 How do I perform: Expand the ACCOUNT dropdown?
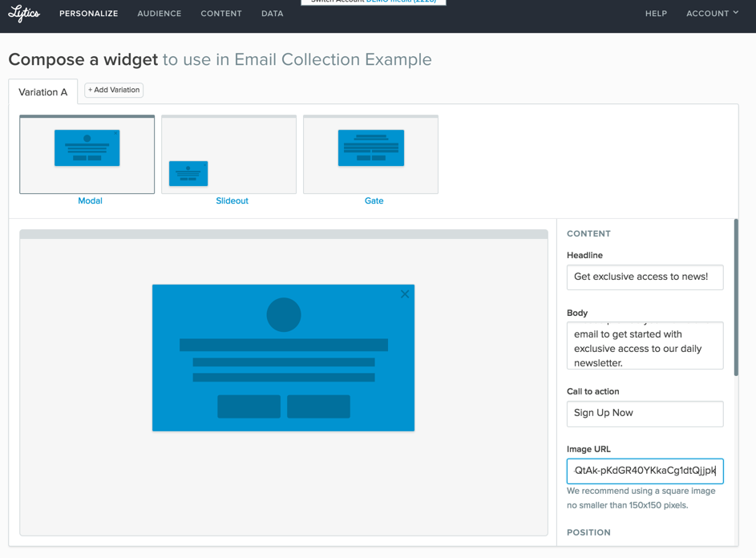click(x=712, y=14)
